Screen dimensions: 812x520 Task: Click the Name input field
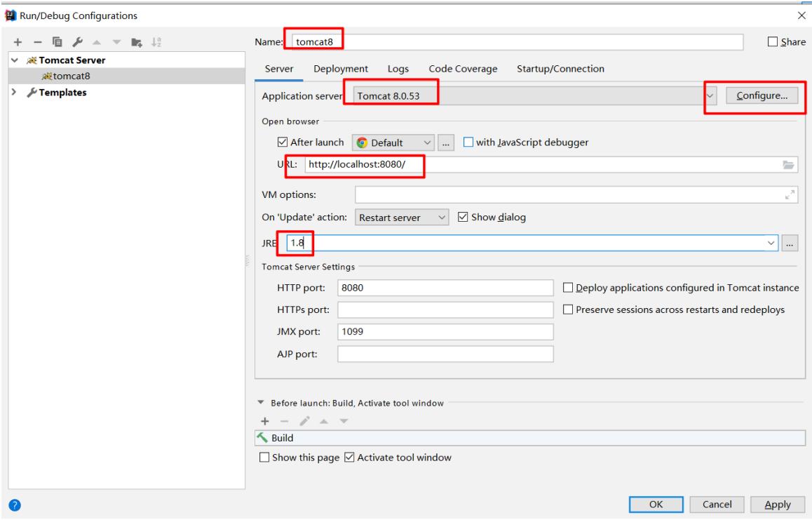pos(517,42)
